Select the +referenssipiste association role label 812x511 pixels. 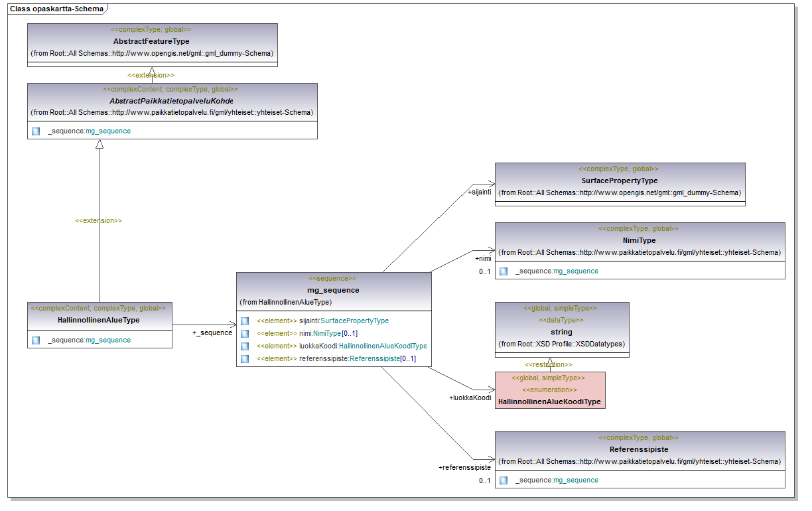(464, 467)
